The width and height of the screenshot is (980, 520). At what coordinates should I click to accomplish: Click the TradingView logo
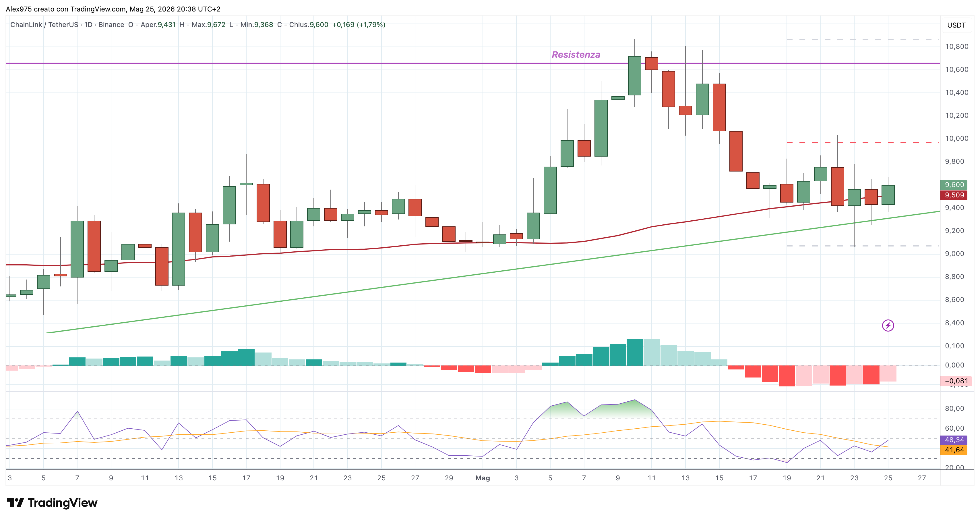[52, 503]
